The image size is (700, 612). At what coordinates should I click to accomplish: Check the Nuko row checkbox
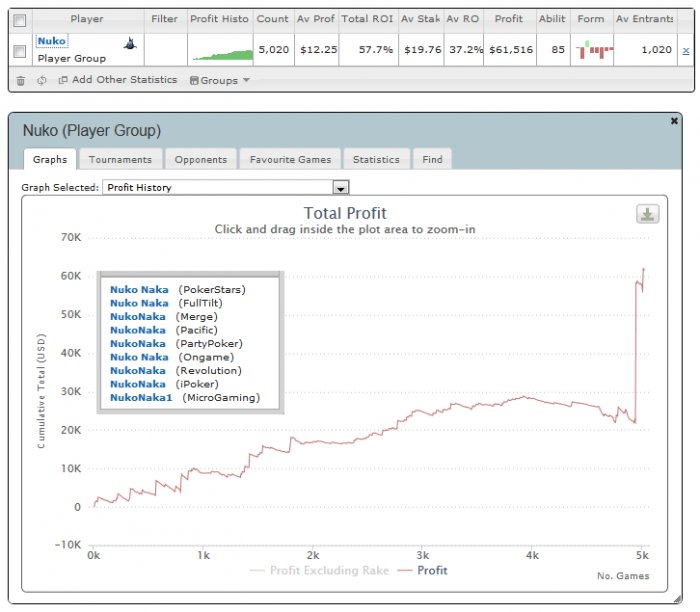[x=20, y=51]
